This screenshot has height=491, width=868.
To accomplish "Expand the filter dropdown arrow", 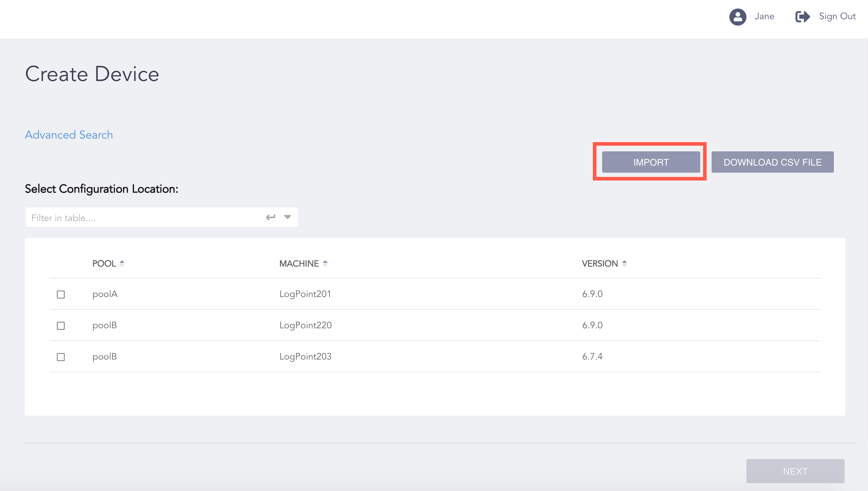I will [288, 217].
